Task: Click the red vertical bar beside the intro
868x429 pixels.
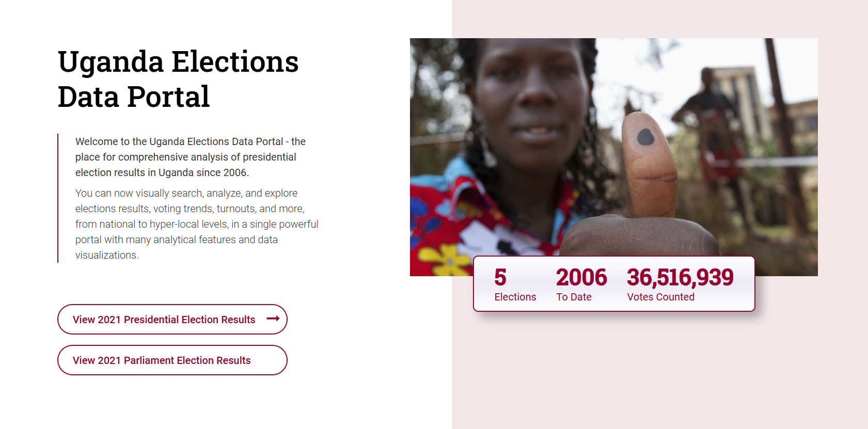Action: [58, 198]
